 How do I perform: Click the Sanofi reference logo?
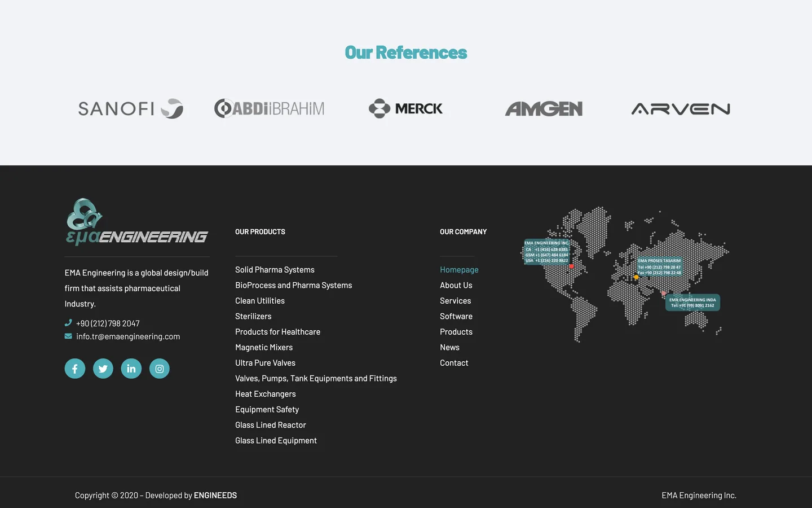131,108
